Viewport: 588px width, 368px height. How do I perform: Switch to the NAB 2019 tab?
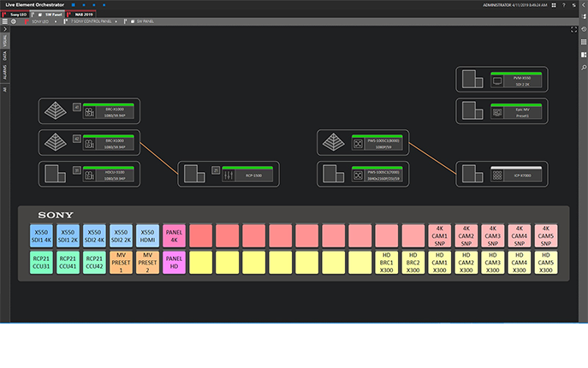[x=81, y=15]
